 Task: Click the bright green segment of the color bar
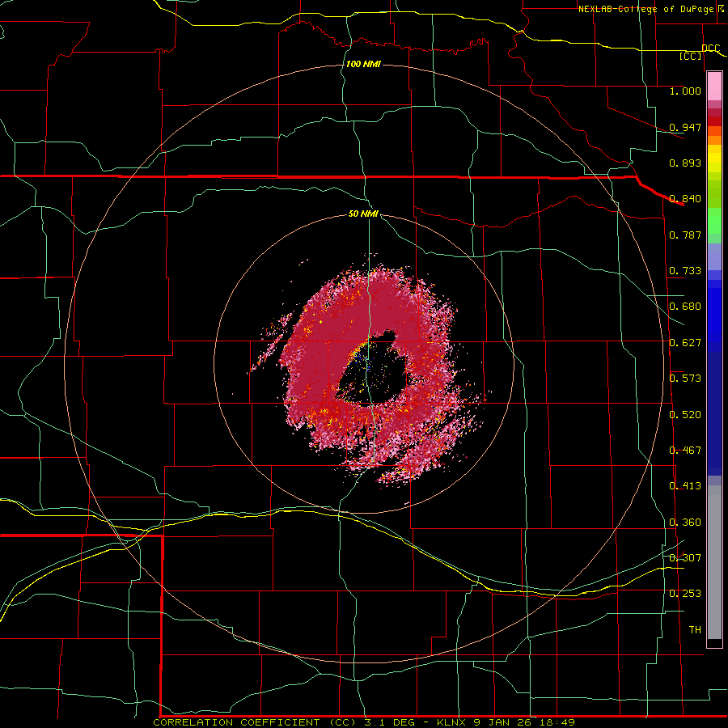click(x=714, y=221)
